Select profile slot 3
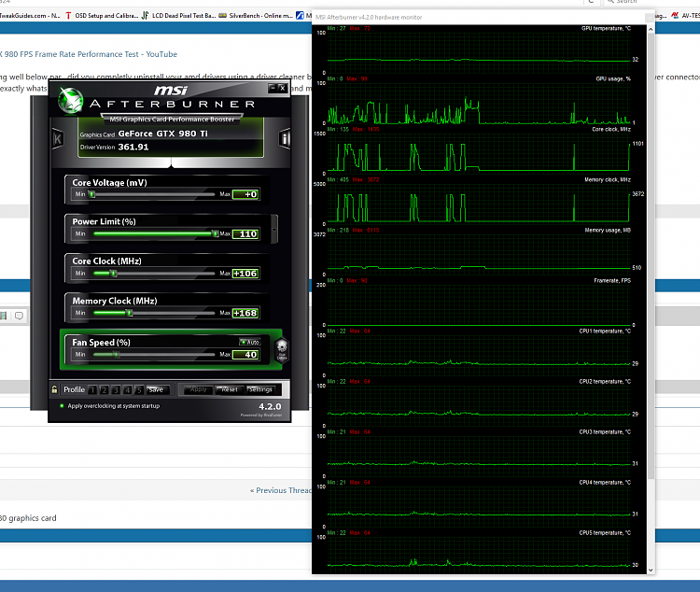The image size is (700, 592). 116,390
